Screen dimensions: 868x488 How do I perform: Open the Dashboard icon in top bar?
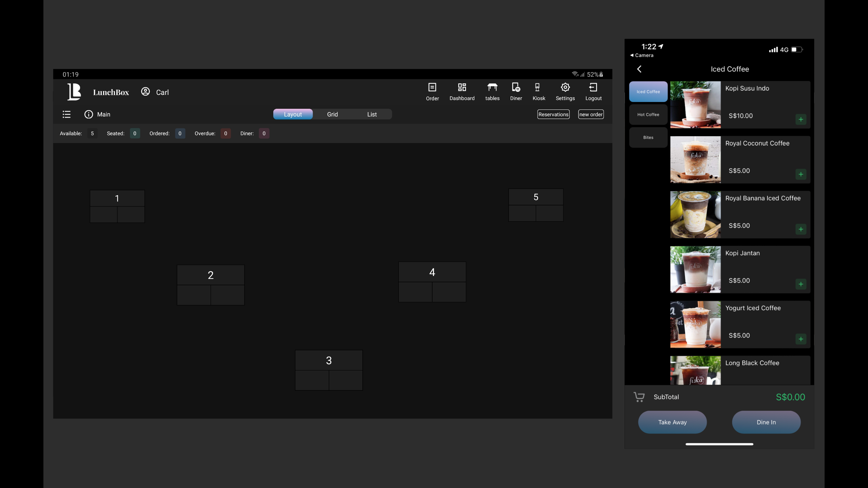tap(462, 87)
